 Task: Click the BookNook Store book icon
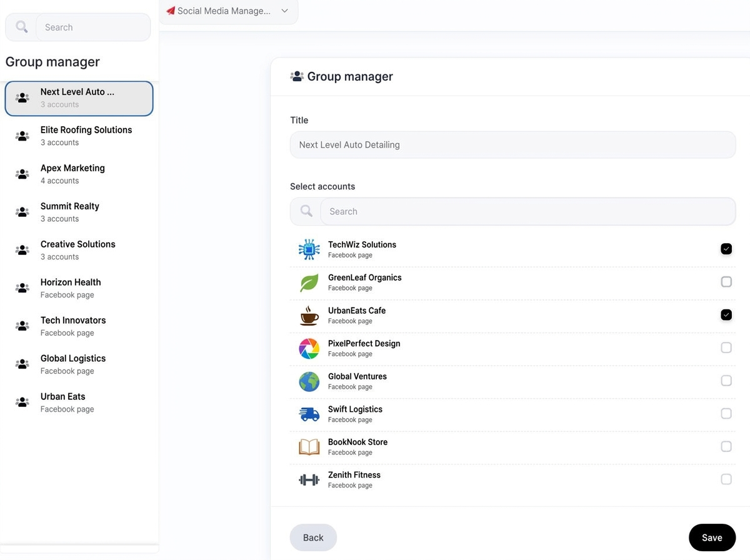[309, 447]
